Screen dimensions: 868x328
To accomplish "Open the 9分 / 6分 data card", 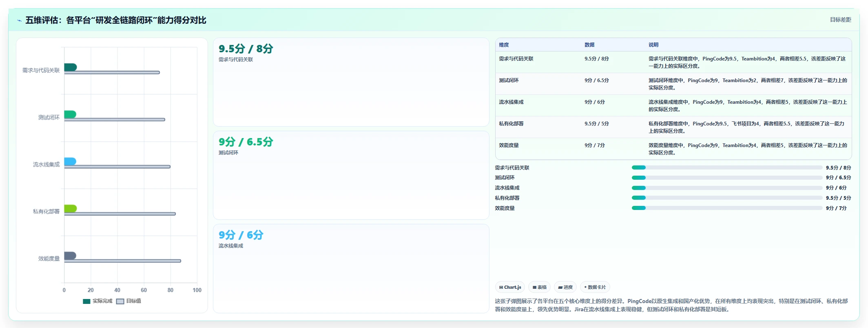I will pos(351,268).
